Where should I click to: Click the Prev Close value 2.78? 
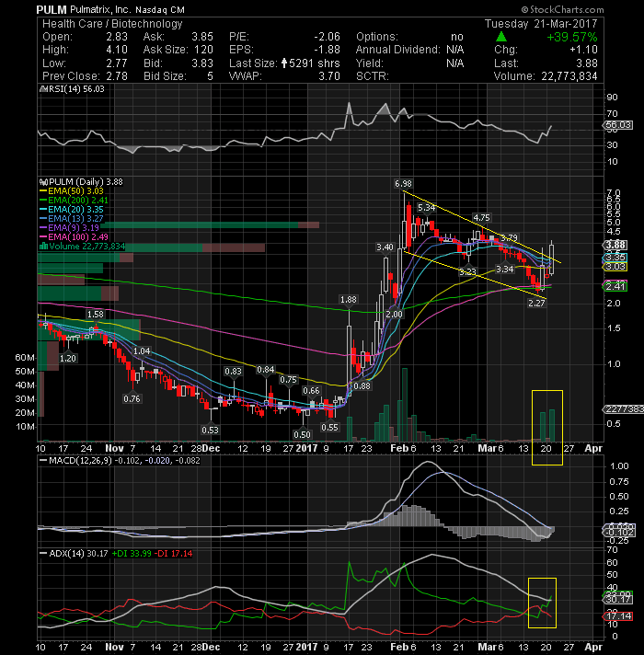117,76
